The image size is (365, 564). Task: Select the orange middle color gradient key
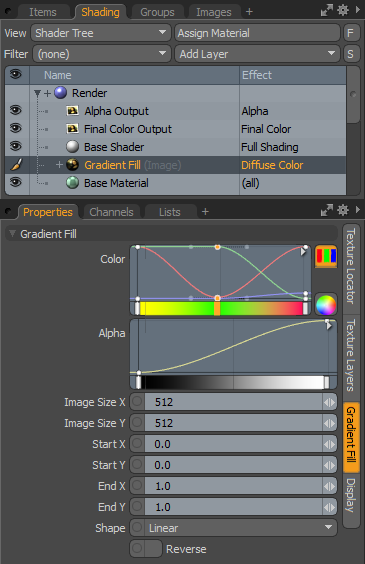coord(217,309)
